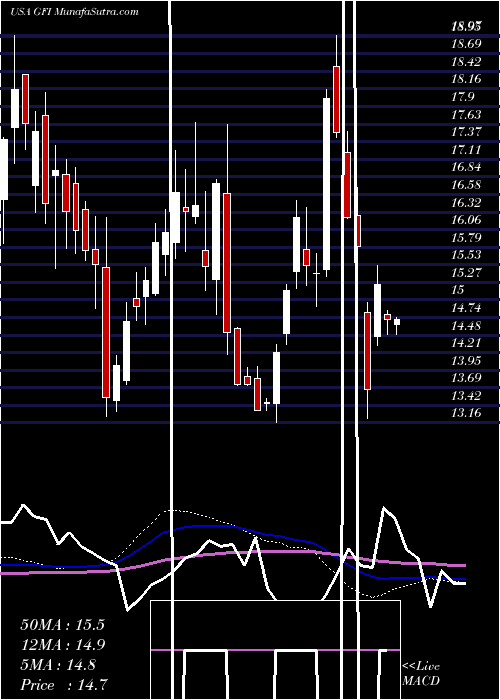Image resolution: width=500 pixels, height=700 pixels.
Task: Select the 16.58 price axis label
Action: point(466,185)
